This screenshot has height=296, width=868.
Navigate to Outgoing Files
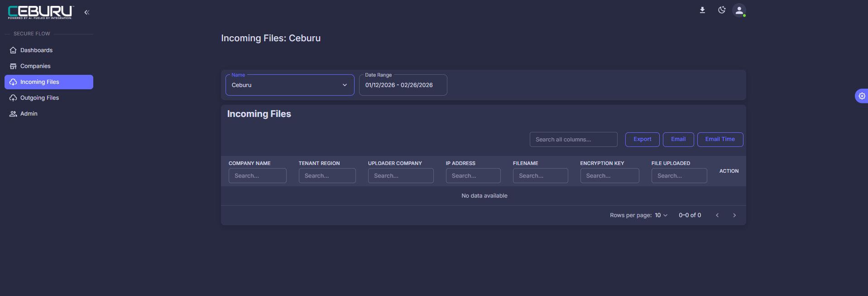[49, 98]
